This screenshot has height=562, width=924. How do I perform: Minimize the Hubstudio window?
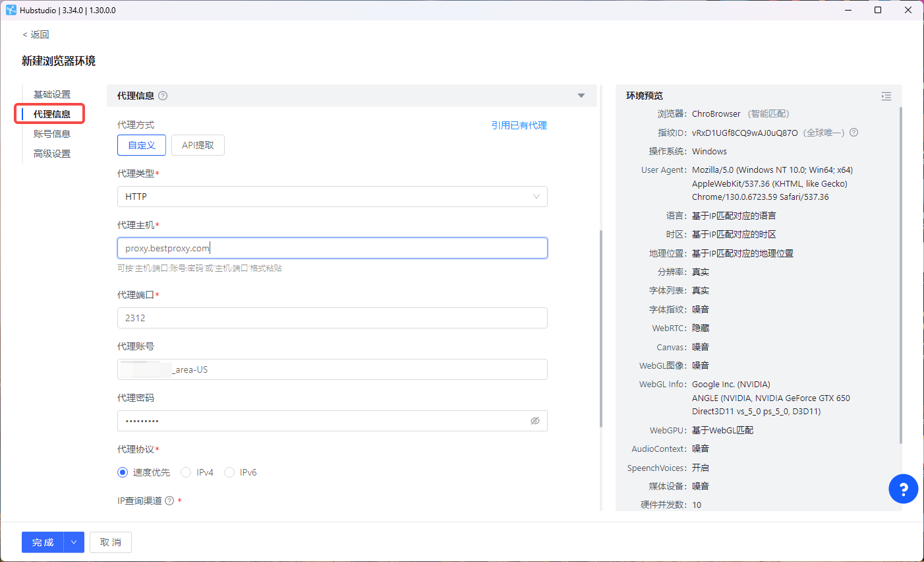(x=848, y=10)
